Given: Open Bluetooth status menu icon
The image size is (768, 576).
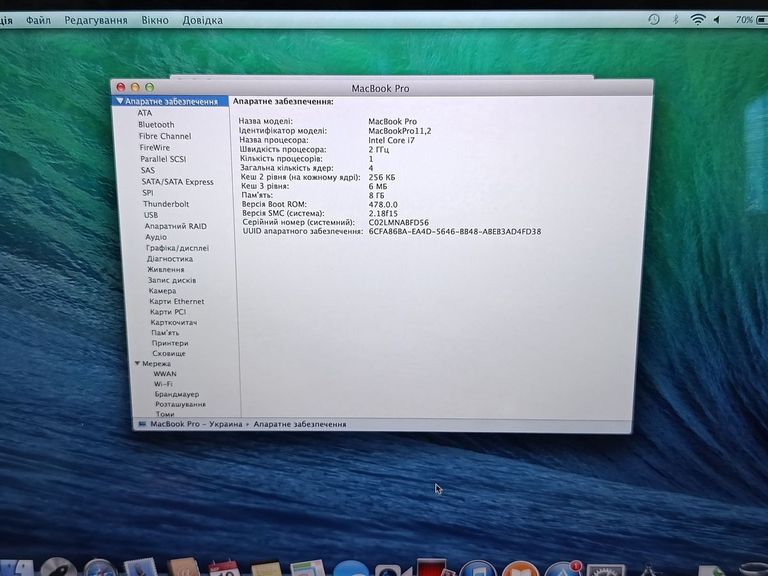Looking at the screenshot, I should tap(675, 20).
